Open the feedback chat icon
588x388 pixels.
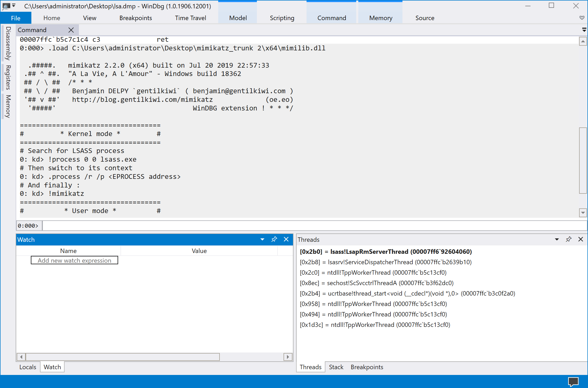(x=573, y=381)
